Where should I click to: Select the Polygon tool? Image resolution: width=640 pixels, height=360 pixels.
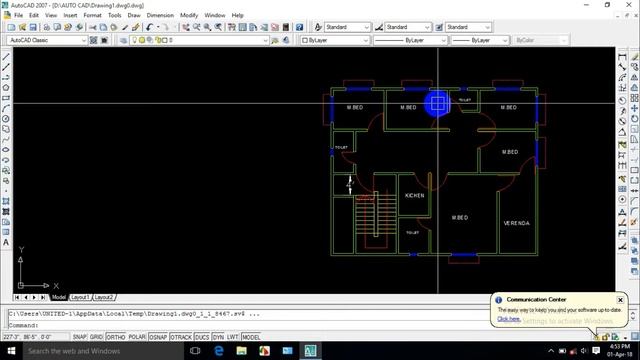(x=6, y=87)
